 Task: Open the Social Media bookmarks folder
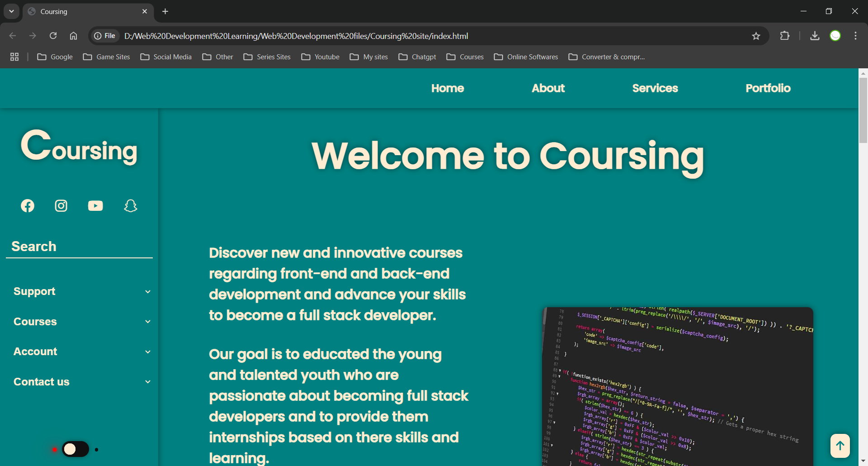[166, 57]
